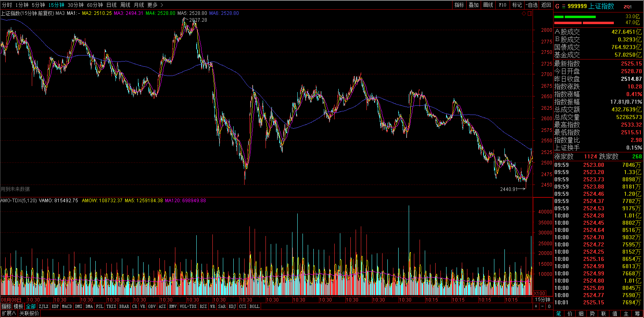Apply the DMI indicator

78,306
